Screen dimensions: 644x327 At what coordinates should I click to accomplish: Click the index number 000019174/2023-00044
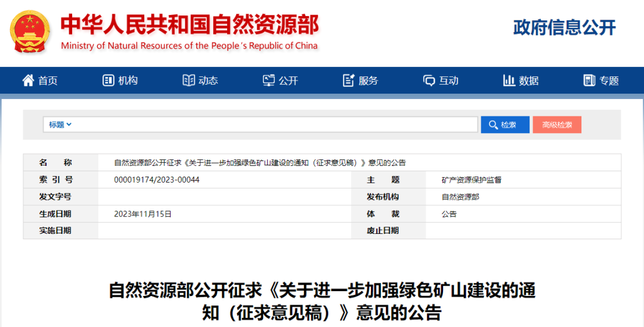click(x=157, y=180)
